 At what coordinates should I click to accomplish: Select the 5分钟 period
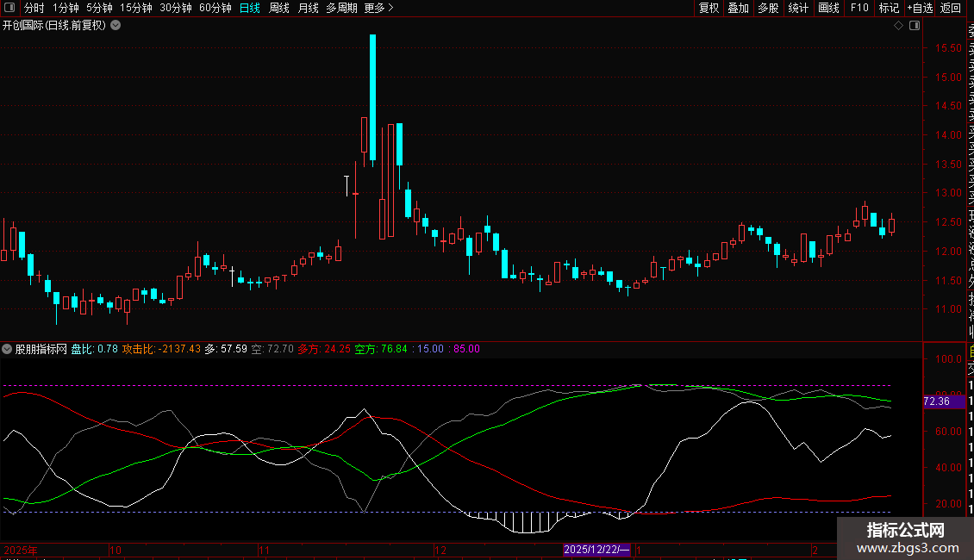pos(99,8)
